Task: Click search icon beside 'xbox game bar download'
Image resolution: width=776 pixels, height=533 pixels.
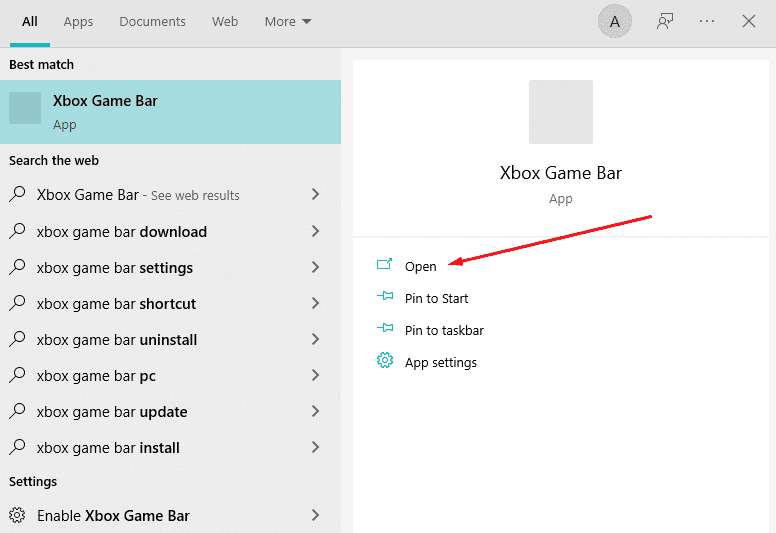Action: (x=17, y=231)
